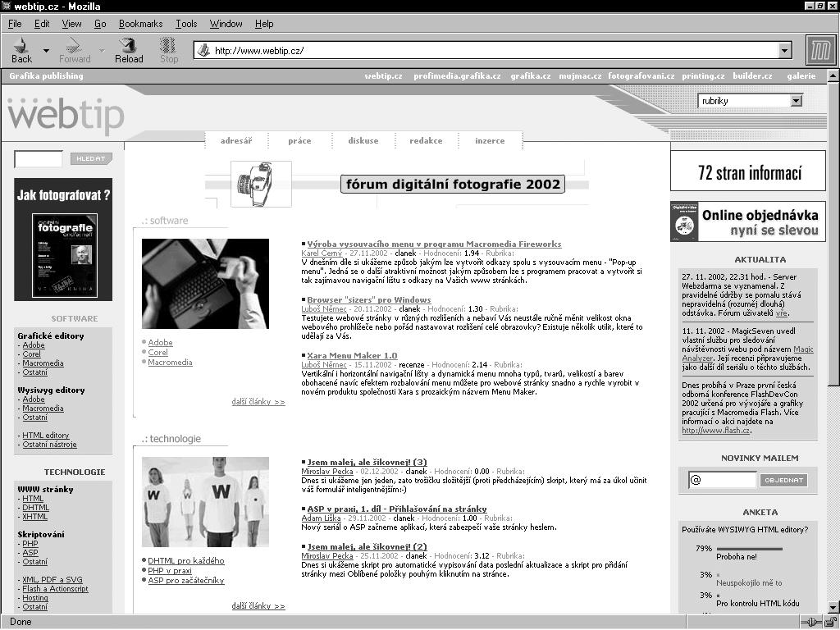This screenshot has height=630, width=840.
Task: Open the View menu
Action: click(72, 24)
